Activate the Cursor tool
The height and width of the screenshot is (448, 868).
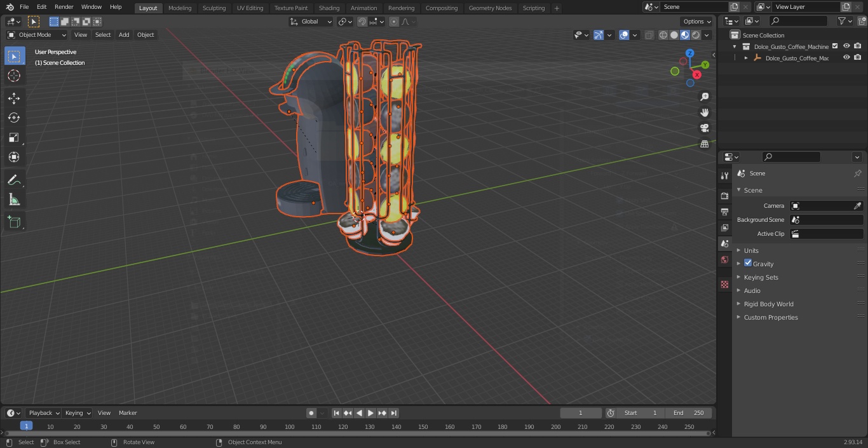click(x=14, y=76)
